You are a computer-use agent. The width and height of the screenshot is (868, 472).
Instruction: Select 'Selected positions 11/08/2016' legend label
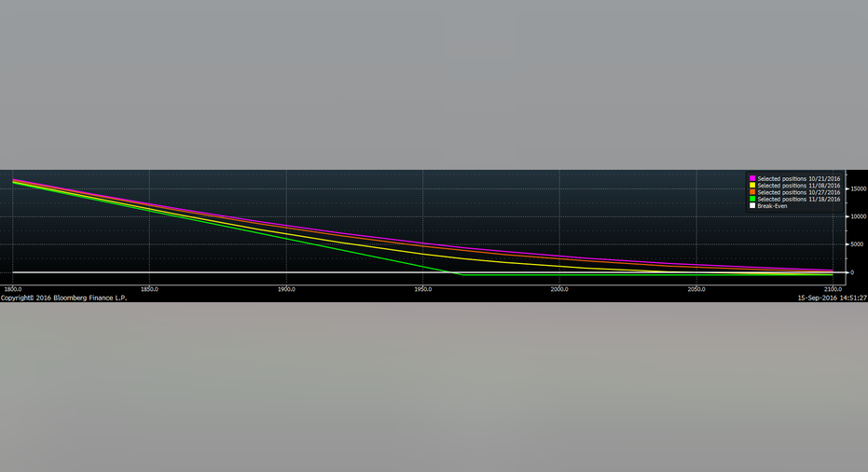click(798, 186)
